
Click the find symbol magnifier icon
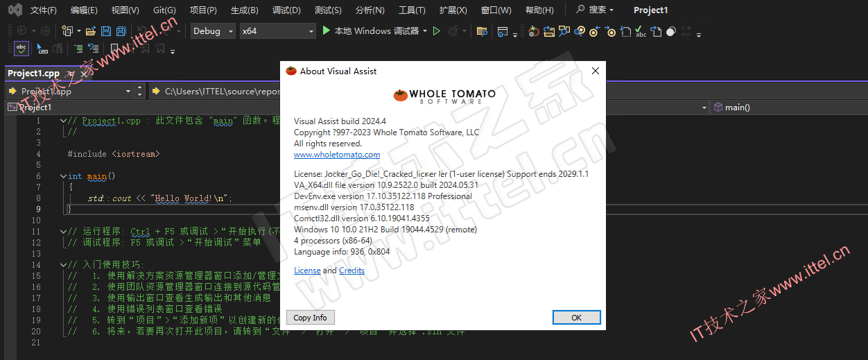[x=564, y=31]
